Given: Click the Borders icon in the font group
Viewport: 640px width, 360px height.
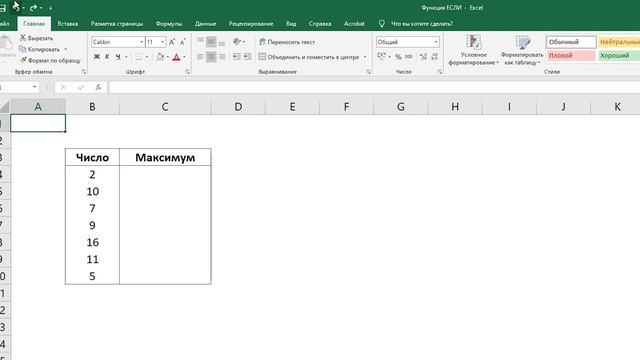Looking at the screenshot, I should pos(139,57).
